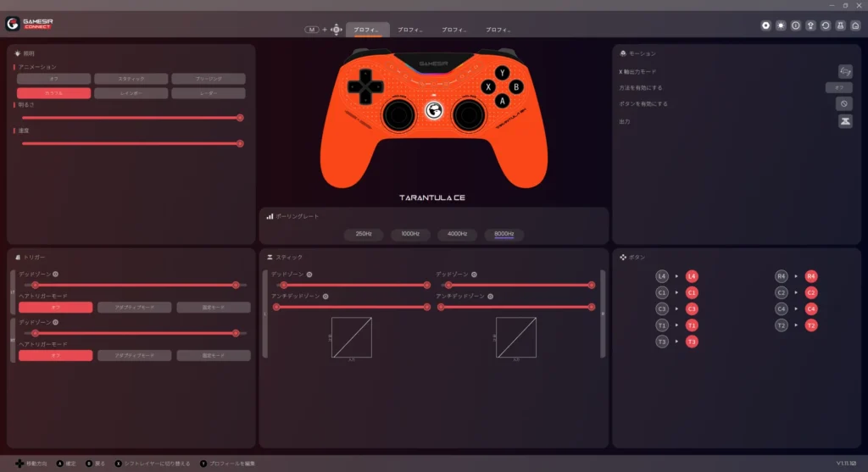Click the sun lighting icon in top toolbar
The width and height of the screenshot is (868, 472).
[x=781, y=25]
